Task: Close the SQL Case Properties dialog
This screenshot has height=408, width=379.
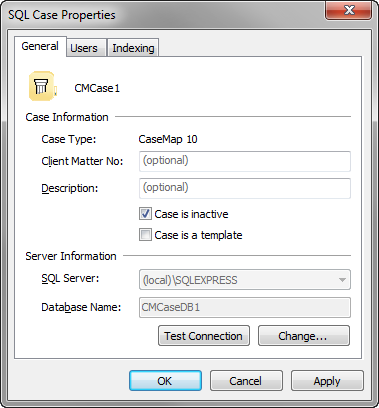Action: pyautogui.click(x=349, y=11)
